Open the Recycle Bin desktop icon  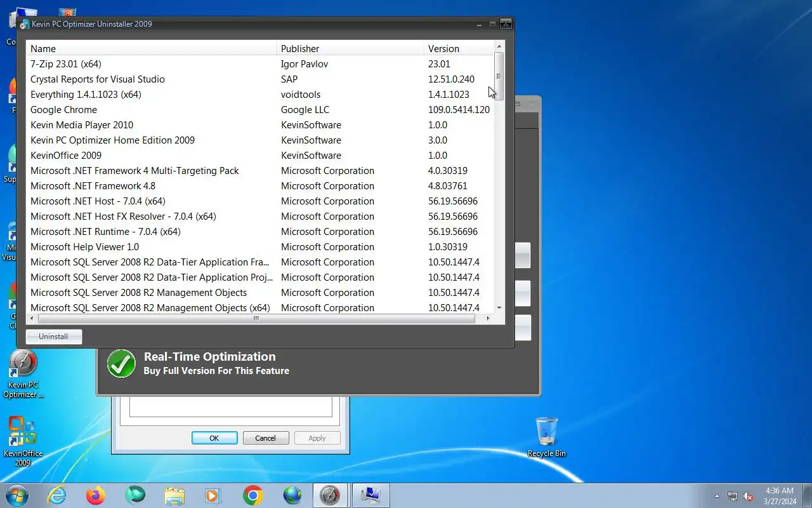click(546, 437)
